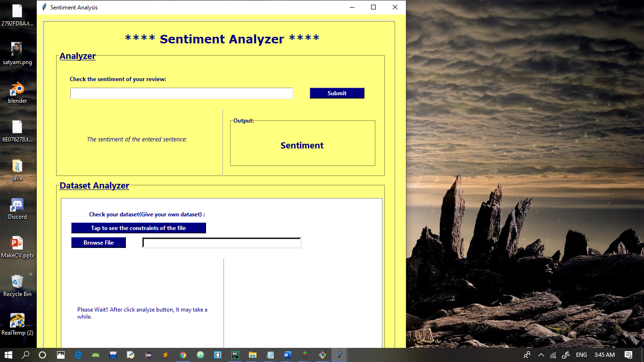Open Android Studio from taskbar

point(96,355)
